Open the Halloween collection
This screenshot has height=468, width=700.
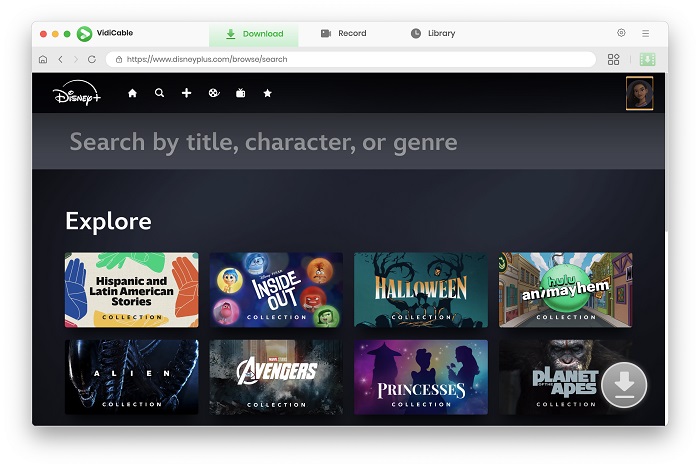[421, 290]
